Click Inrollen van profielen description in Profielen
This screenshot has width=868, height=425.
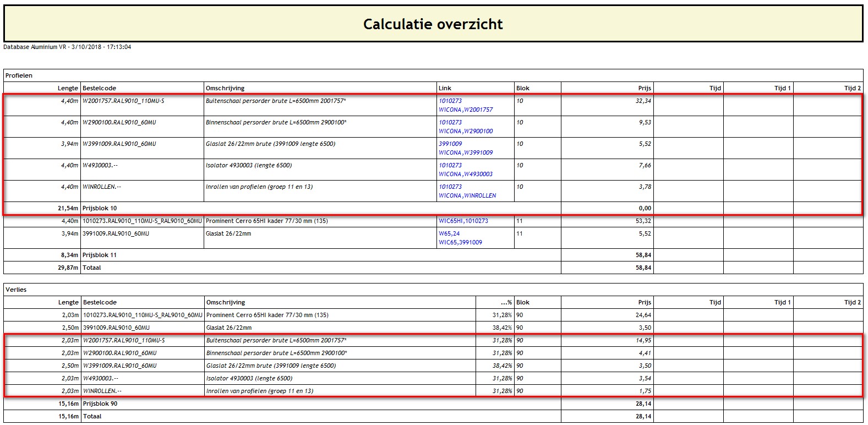coord(259,187)
